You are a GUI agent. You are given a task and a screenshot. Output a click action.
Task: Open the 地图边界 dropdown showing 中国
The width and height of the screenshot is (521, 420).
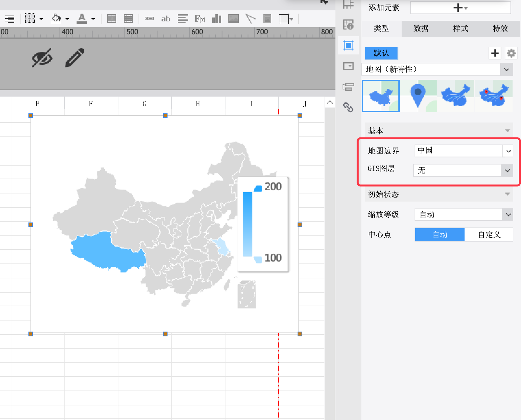(x=464, y=151)
